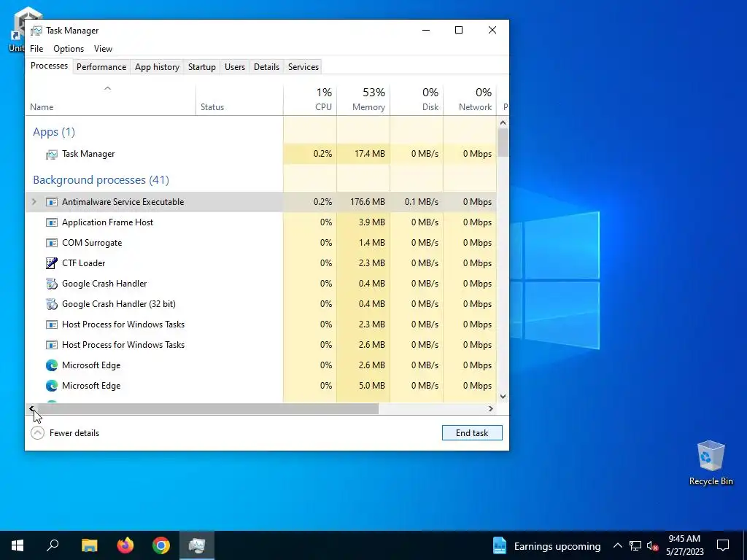Image resolution: width=747 pixels, height=560 pixels.
Task: Select the Processes tab
Action: point(49,66)
